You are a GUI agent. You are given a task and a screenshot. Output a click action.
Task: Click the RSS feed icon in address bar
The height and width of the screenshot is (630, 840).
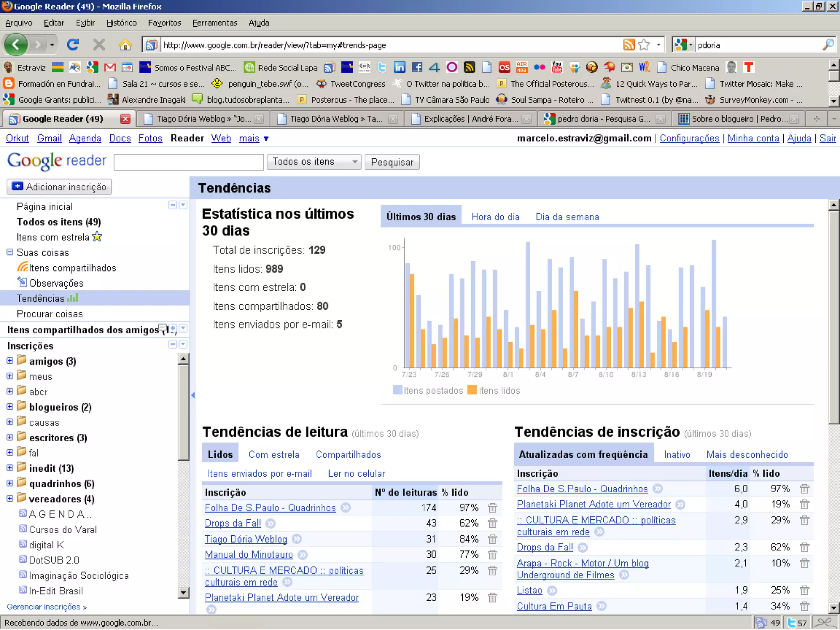tap(628, 44)
